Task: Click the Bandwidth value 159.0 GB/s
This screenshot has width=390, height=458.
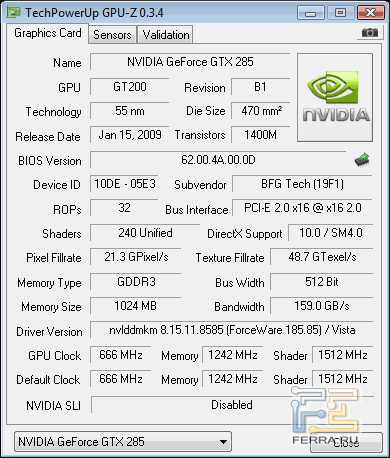Action: point(322,306)
